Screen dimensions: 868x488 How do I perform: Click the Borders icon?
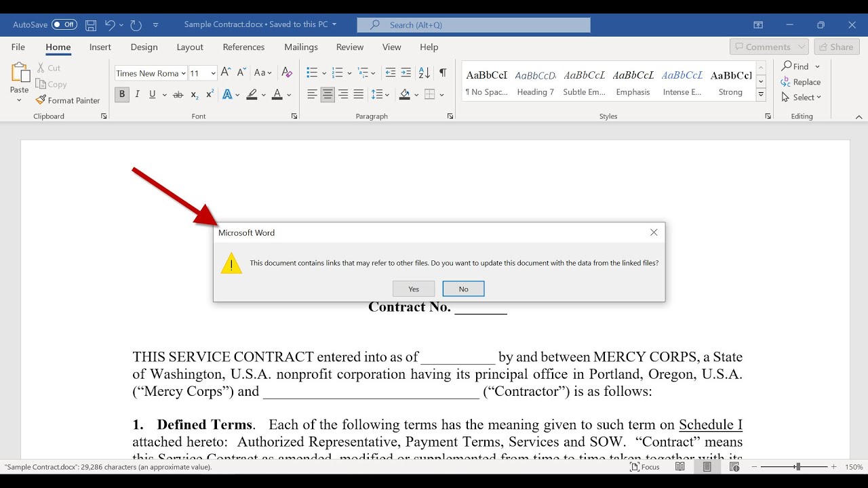429,94
